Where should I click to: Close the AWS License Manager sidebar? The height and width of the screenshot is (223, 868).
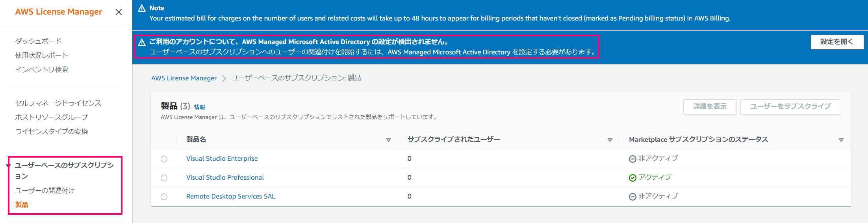pyautogui.click(x=119, y=12)
